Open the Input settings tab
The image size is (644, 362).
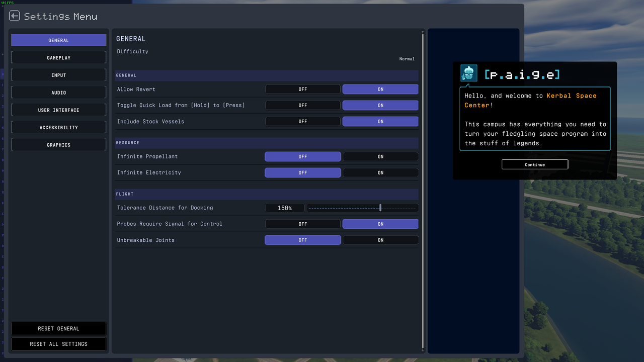coord(59,75)
